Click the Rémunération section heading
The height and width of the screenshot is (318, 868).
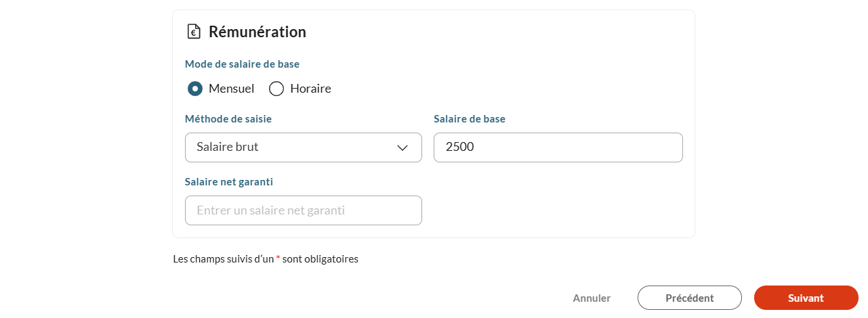click(257, 32)
